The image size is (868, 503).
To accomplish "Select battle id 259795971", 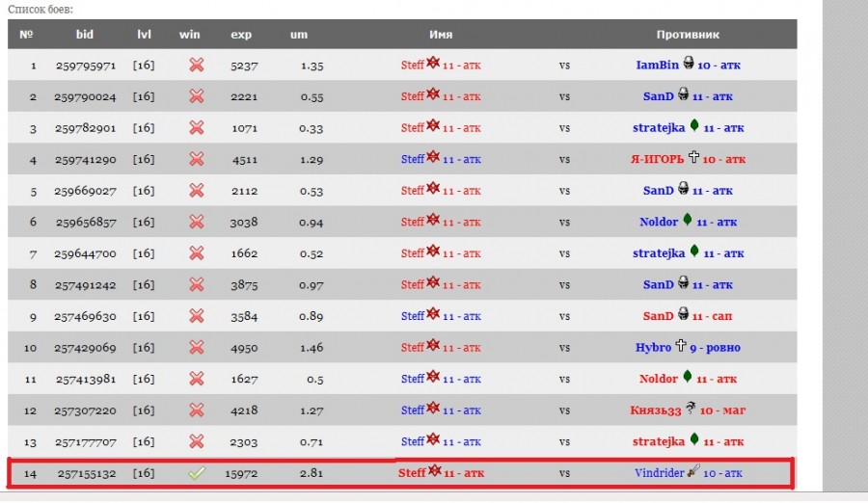I will click(x=85, y=66).
